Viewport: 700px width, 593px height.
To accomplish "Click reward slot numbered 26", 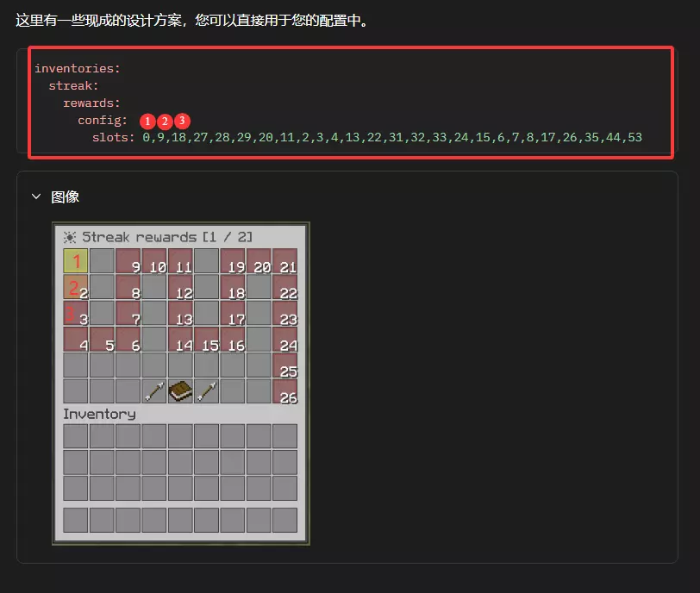I will coord(284,391).
